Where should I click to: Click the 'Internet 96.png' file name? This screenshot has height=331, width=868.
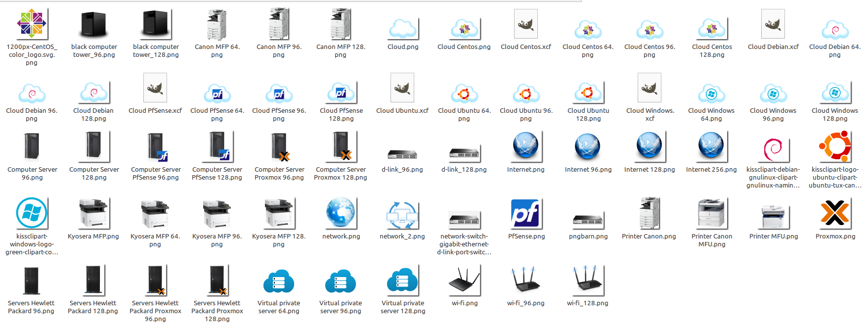point(588,170)
